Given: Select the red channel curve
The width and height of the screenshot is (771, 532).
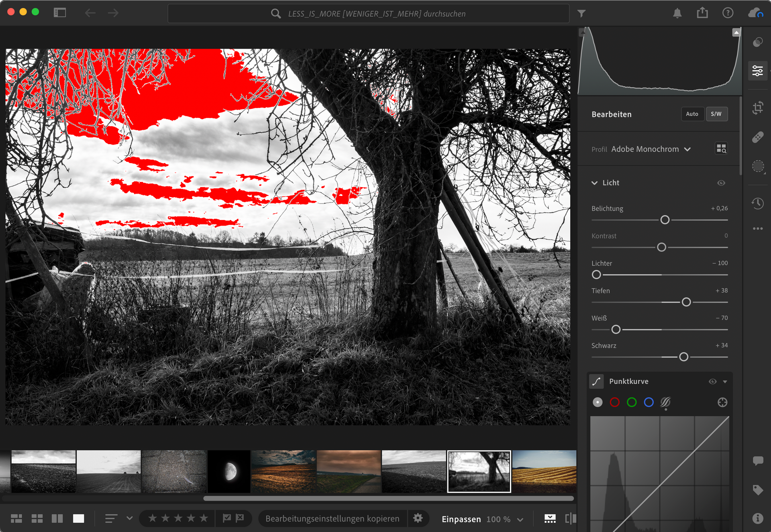Looking at the screenshot, I should pos(614,402).
